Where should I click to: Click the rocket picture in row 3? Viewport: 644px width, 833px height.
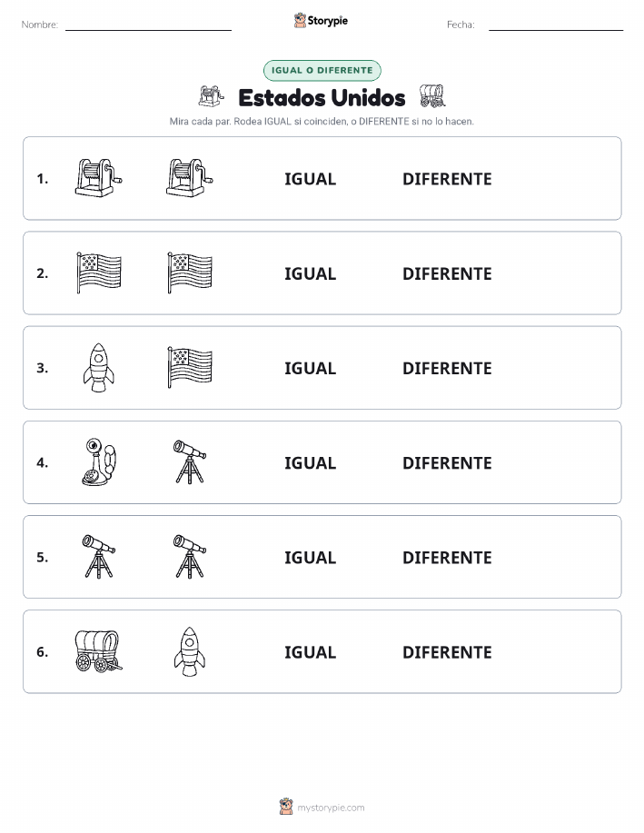[x=98, y=368]
